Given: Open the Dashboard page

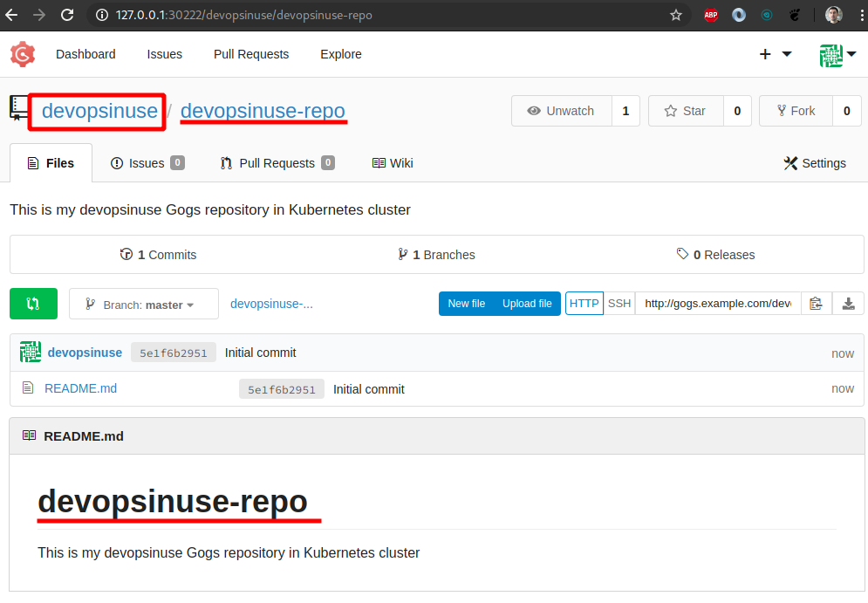Looking at the screenshot, I should pos(85,54).
